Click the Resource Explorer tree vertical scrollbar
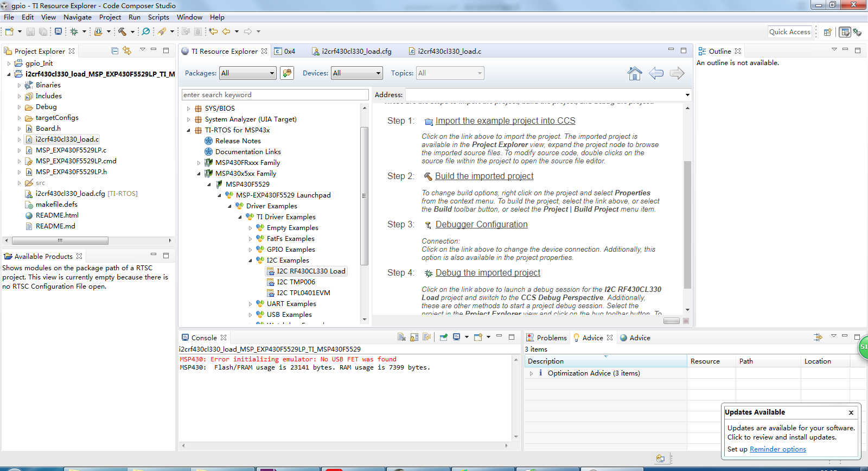Image resolution: width=868 pixels, height=471 pixels. point(364,195)
